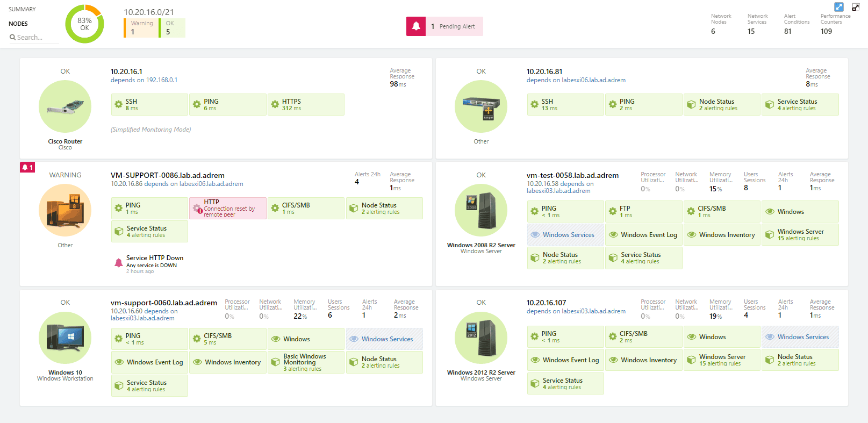Viewport: 868px width, 423px height.
Task: Click the Windows 10 workstation icon
Action: 65,338
